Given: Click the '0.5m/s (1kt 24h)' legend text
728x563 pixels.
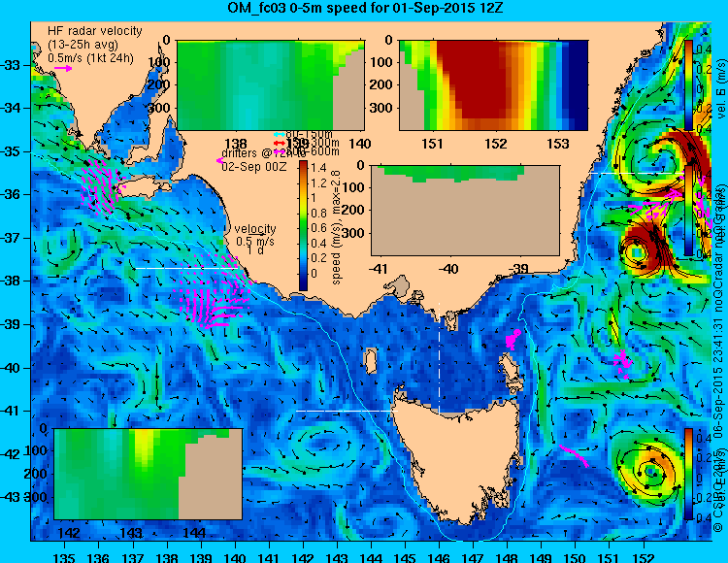Looking at the screenshot, I should [90, 58].
